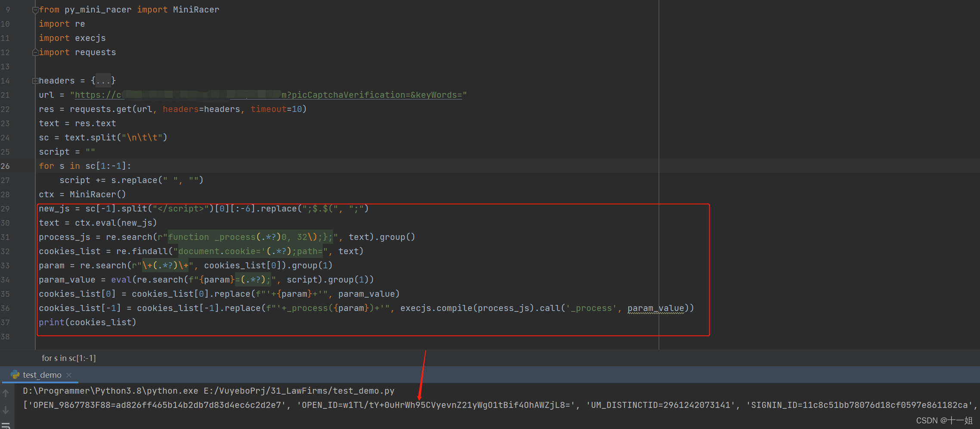Click breadcrumb 'for s in sc[1:-1]'
980x429 pixels.
(69, 358)
